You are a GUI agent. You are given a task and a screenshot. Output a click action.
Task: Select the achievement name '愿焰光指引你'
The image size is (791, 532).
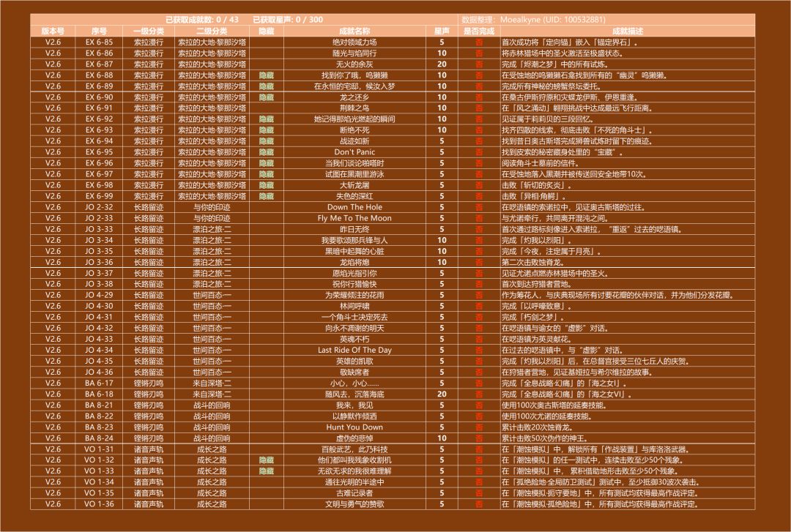pos(354,273)
